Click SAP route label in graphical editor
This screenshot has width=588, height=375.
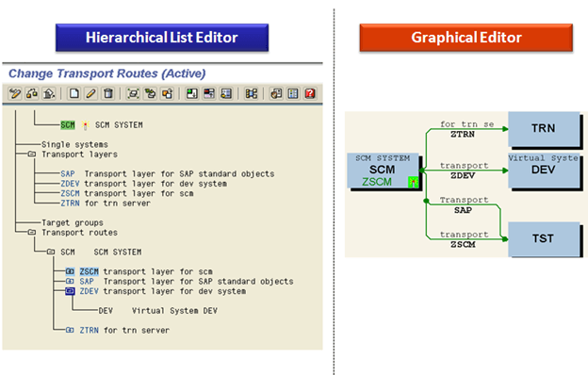point(463,210)
